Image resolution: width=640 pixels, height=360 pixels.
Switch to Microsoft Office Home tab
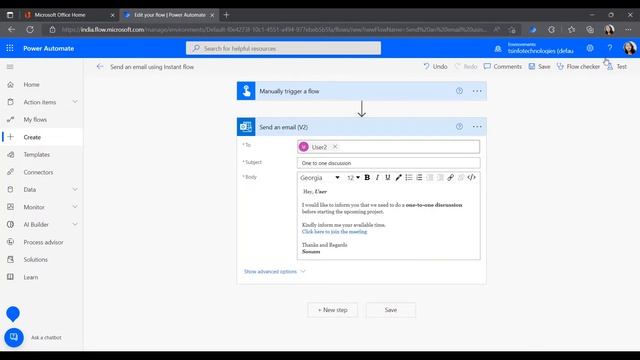click(69, 15)
